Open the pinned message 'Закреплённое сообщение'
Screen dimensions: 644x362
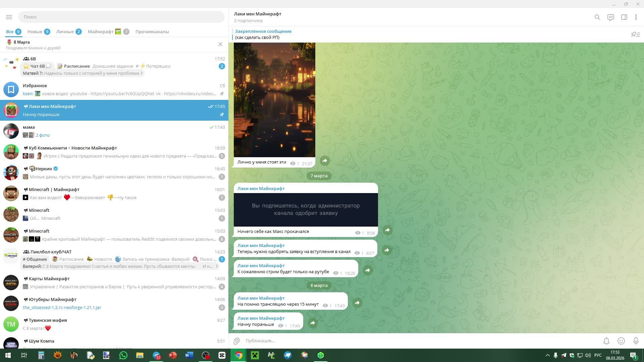click(x=263, y=34)
